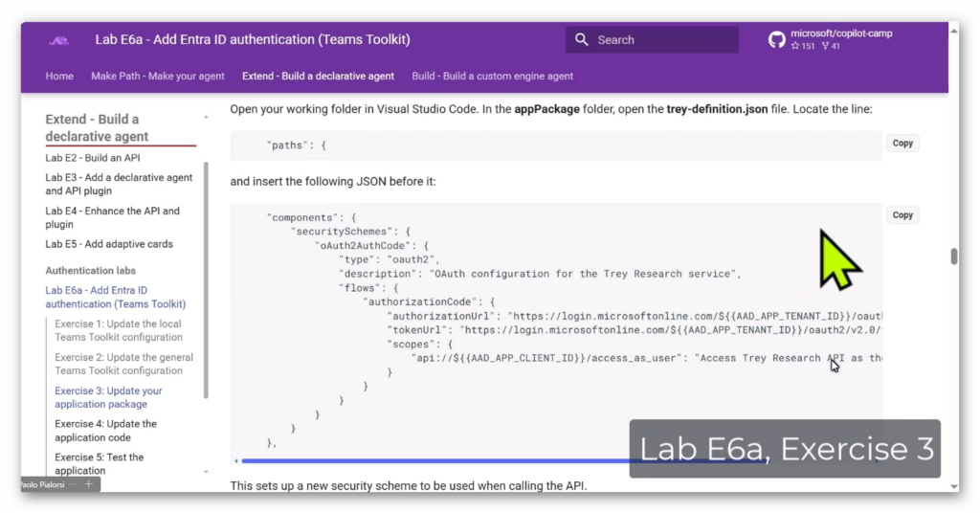The image size is (980, 513).
Task: Jump to Exercise 4 Update the application code
Action: coord(105,431)
